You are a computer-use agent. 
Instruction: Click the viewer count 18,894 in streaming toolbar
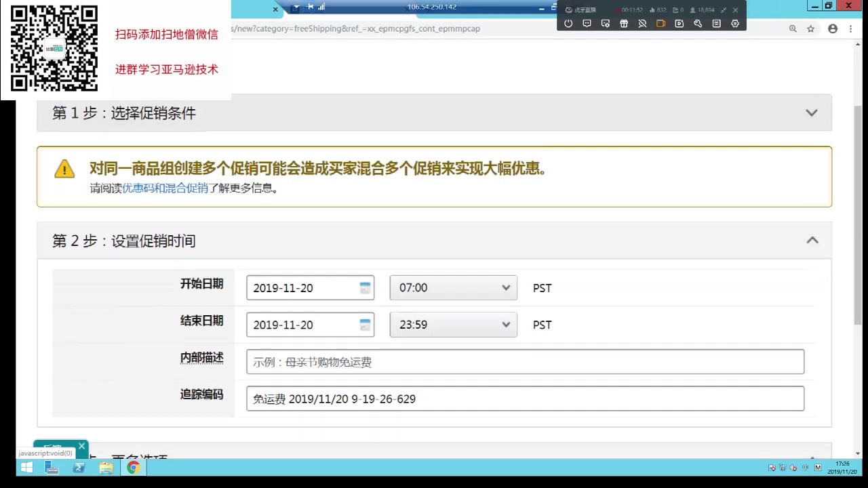[x=702, y=10]
